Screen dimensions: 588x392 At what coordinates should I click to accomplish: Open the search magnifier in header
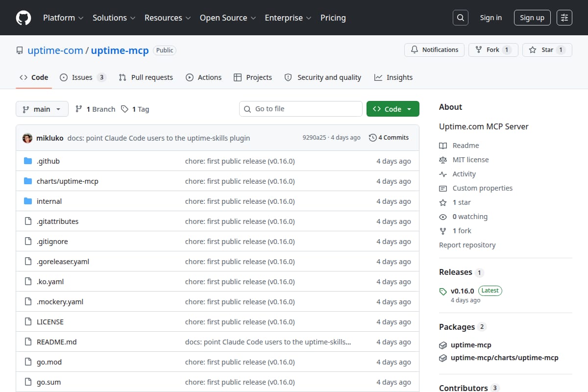pos(460,18)
